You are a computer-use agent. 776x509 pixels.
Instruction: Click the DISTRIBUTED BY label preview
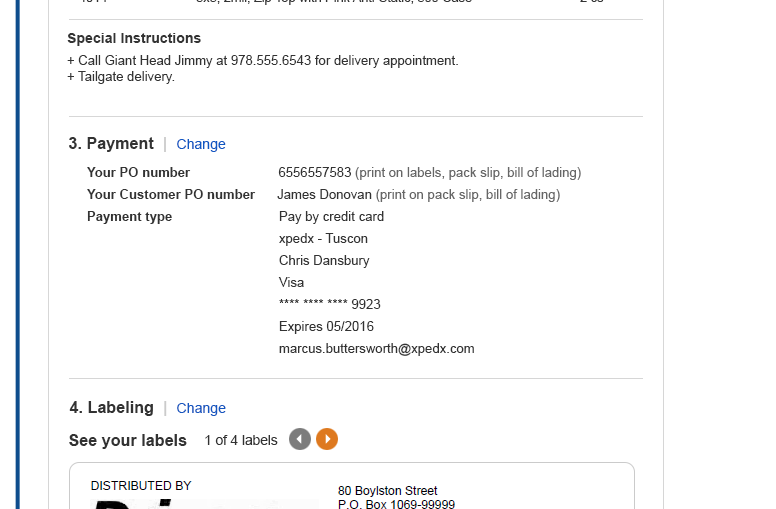coord(141,486)
